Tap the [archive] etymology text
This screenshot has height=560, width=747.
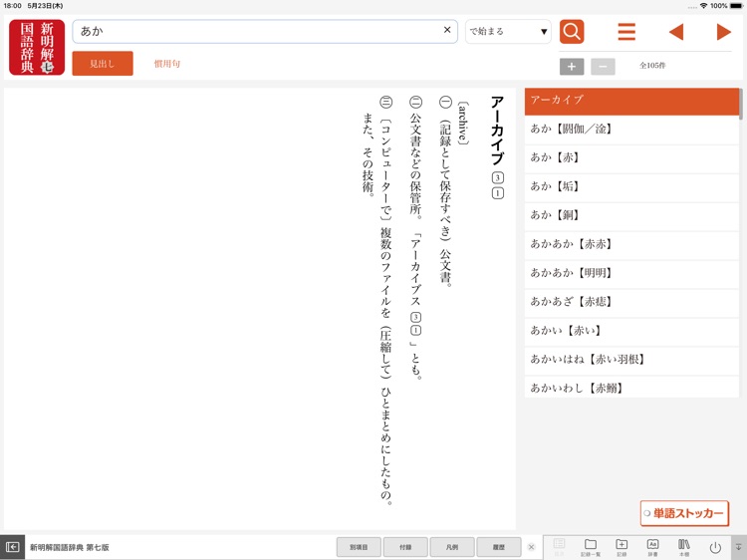coord(462,123)
